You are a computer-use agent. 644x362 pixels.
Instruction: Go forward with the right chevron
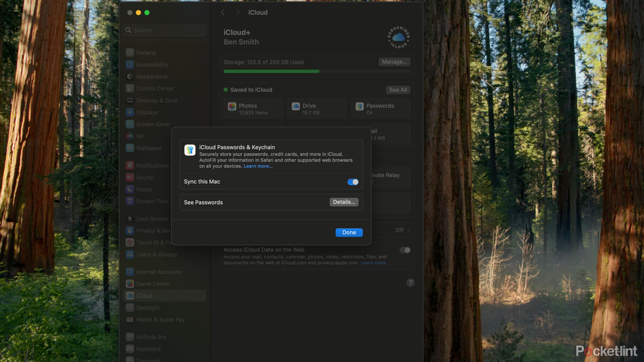pyautogui.click(x=238, y=12)
